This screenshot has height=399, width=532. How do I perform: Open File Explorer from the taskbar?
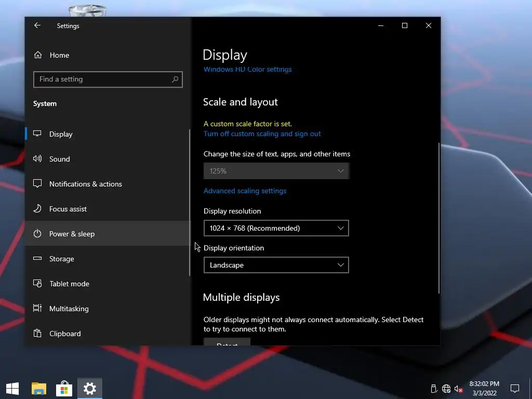[x=38, y=389]
